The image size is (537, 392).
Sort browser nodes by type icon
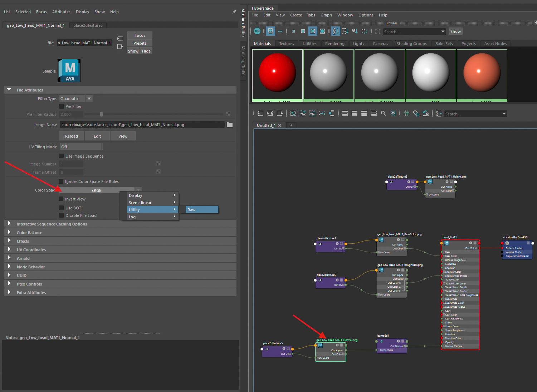coord(345,31)
